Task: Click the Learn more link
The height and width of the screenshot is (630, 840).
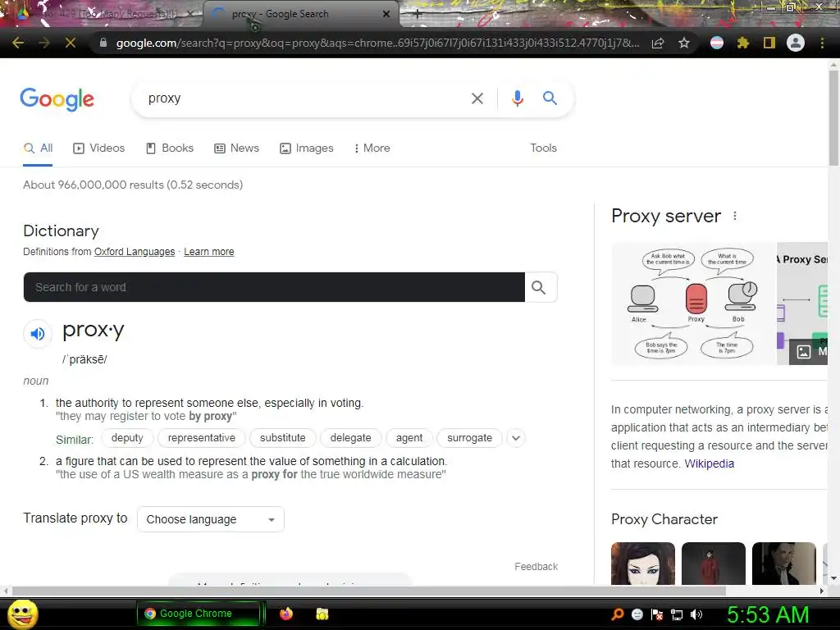Action: click(209, 252)
